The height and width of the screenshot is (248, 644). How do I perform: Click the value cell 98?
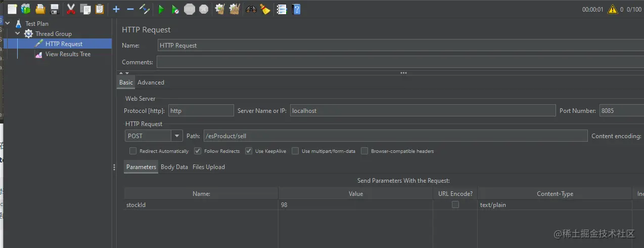tap(355, 205)
